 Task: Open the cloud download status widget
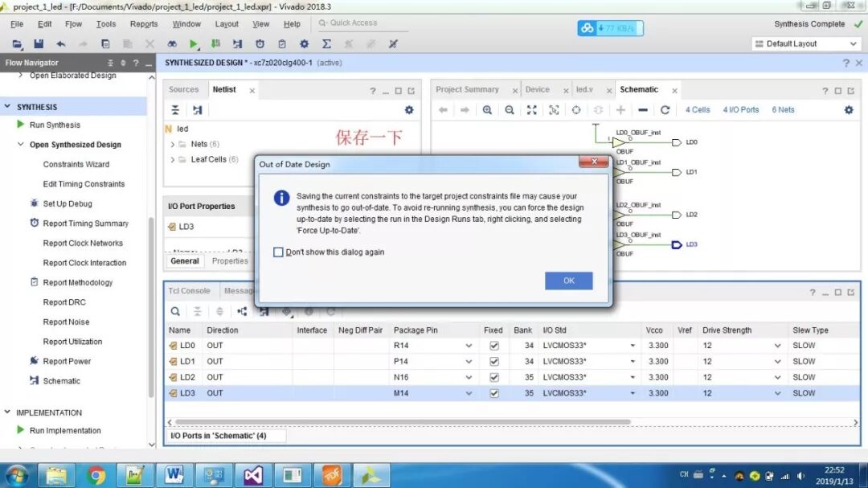tap(610, 27)
